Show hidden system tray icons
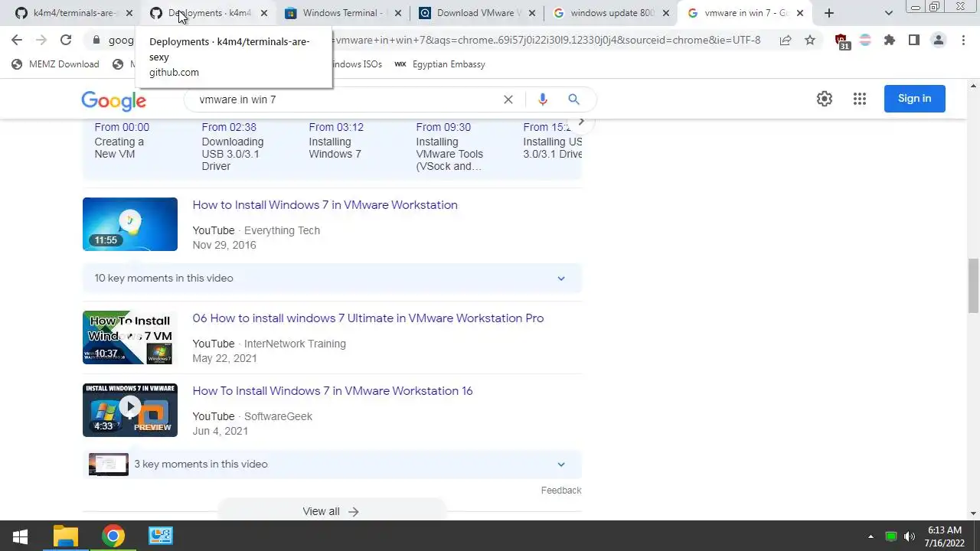This screenshot has width=980, height=551. (871, 536)
